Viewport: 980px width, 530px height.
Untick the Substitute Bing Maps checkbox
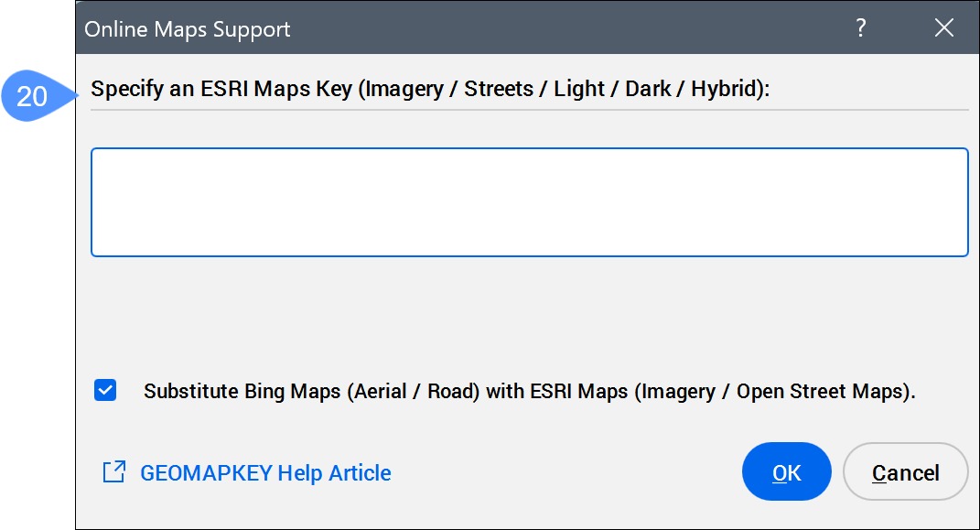105,391
